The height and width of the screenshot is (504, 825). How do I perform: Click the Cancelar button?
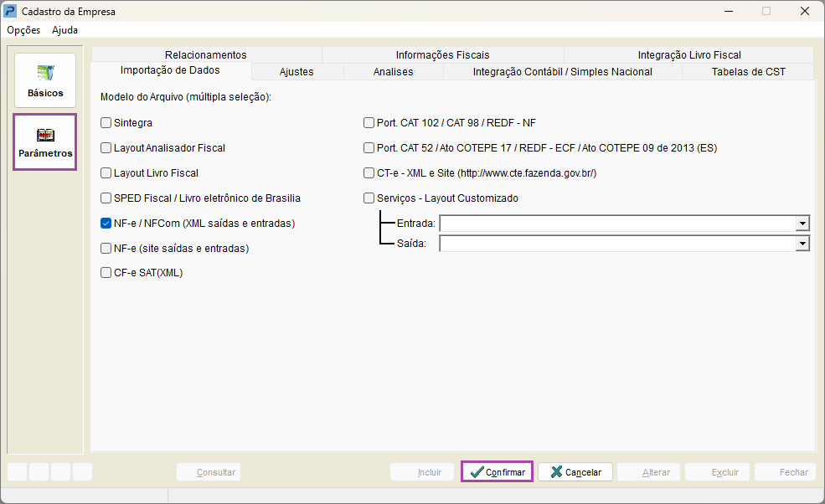(x=575, y=472)
